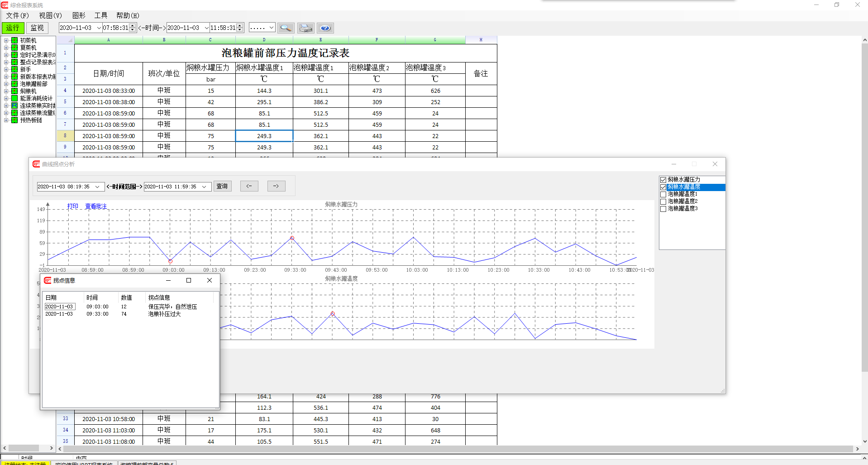868x465 pixels.
Task: Click the left arrow button in curve analysis
Action: [249, 186]
